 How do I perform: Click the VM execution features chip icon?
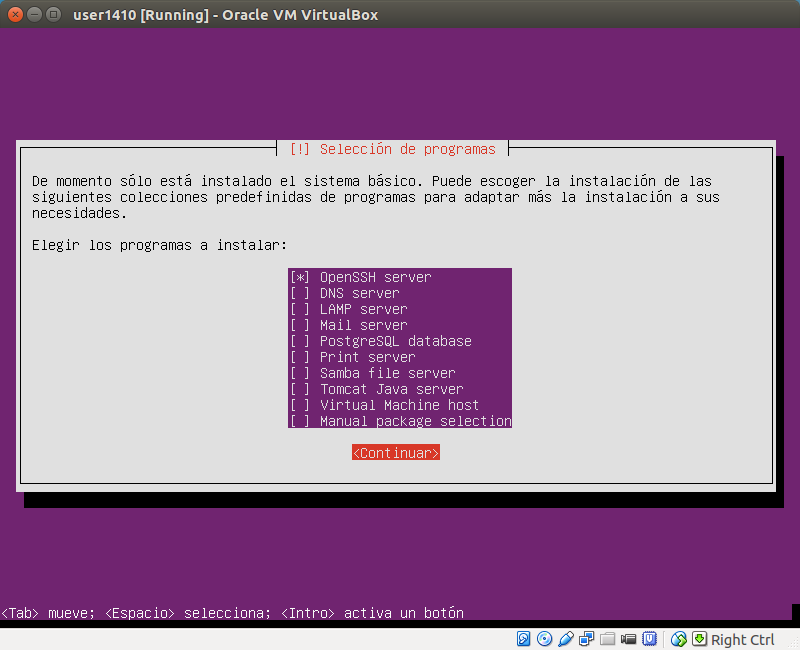pyautogui.click(x=648, y=639)
